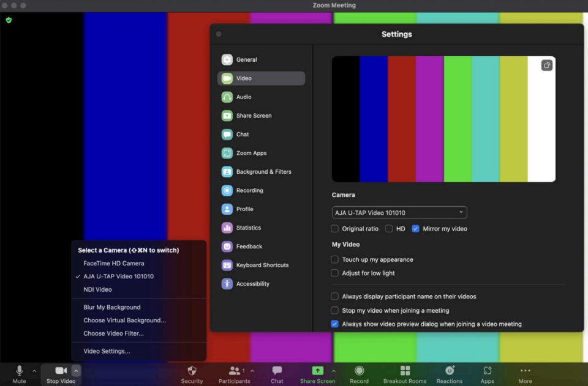Image resolution: width=588 pixels, height=386 pixels.
Task: Expand the arrow next to Mute
Action: (x=34, y=371)
